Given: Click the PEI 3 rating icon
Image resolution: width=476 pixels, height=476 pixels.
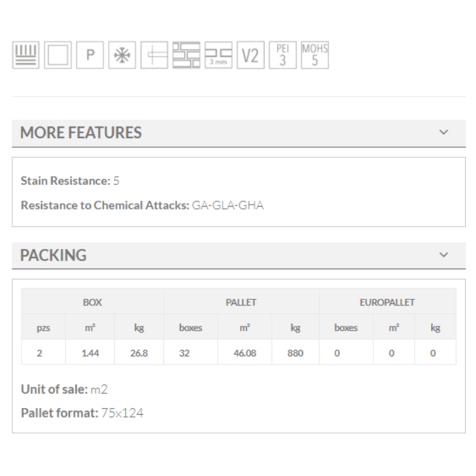Looking at the screenshot, I should pyautogui.click(x=283, y=55).
